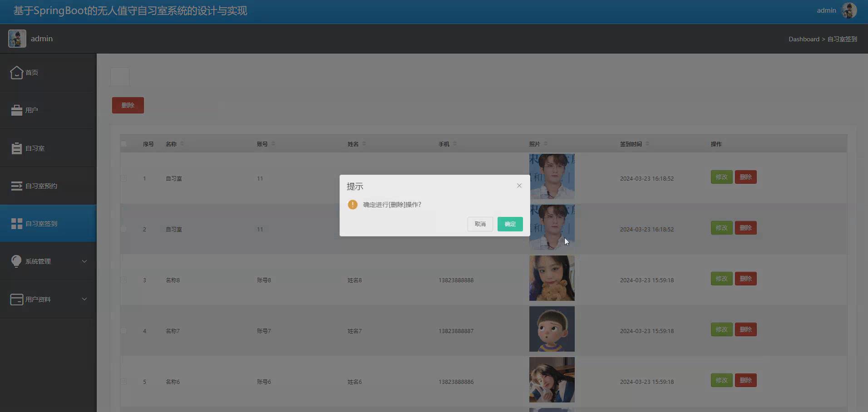The image size is (868, 412).
Task: Click the 用户资料 card icon
Action: click(17, 299)
